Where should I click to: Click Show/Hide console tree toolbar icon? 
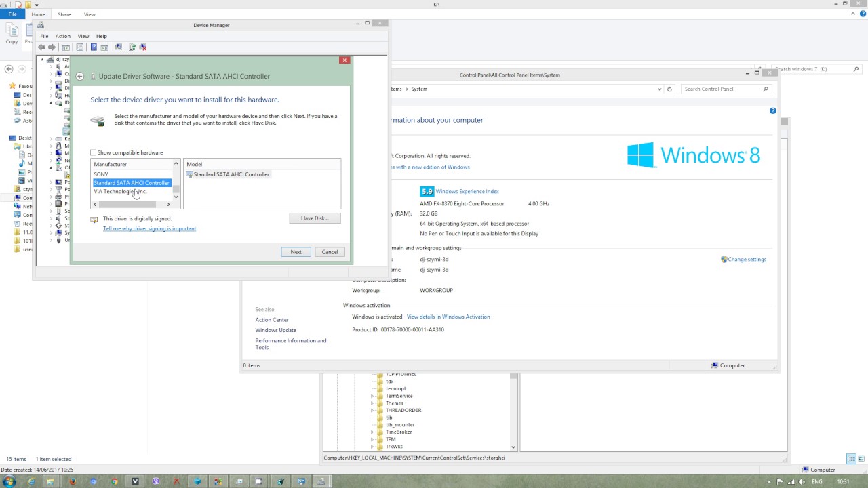coord(66,47)
